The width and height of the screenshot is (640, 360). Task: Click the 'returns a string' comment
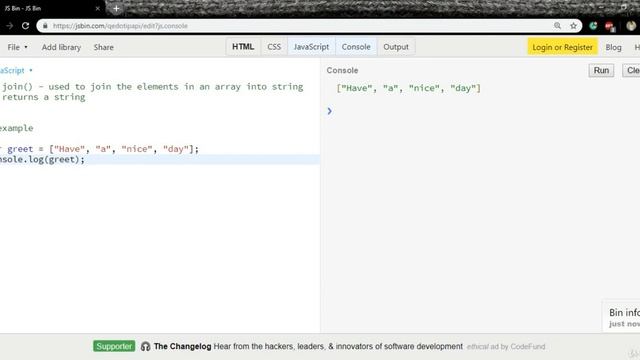[44, 97]
